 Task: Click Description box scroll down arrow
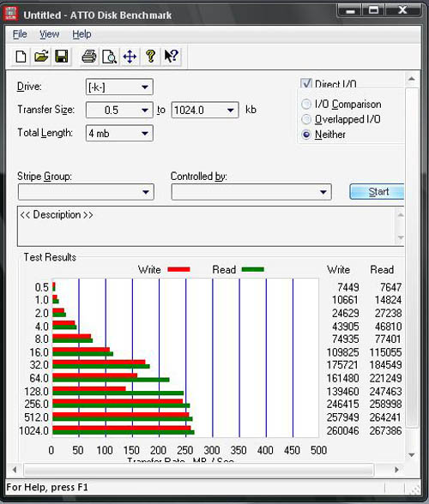(401, 237)
